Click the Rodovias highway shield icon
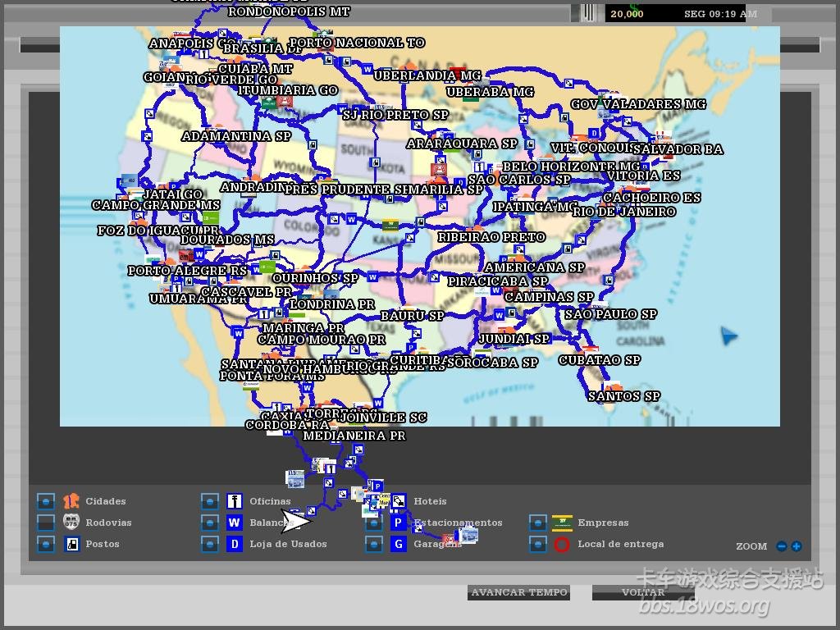 [71, 522]
